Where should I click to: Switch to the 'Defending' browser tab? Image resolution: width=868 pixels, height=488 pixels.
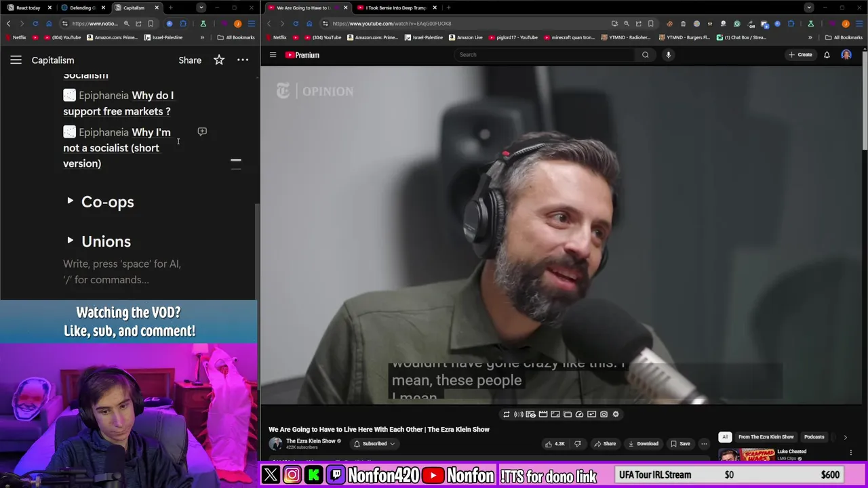[x=81, y=7]
